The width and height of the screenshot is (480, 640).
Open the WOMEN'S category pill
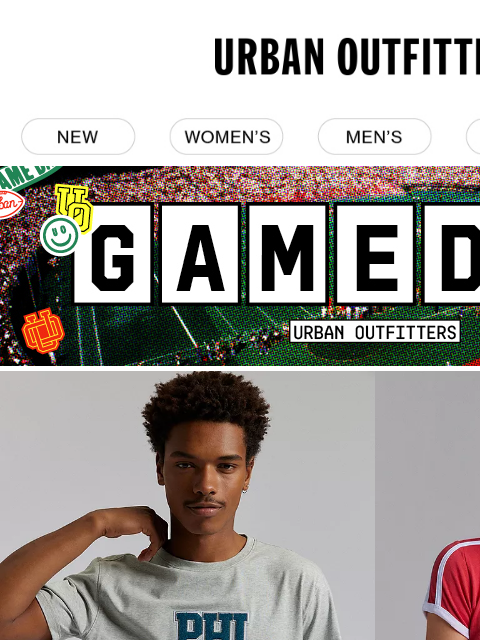(x=227, y=136)
